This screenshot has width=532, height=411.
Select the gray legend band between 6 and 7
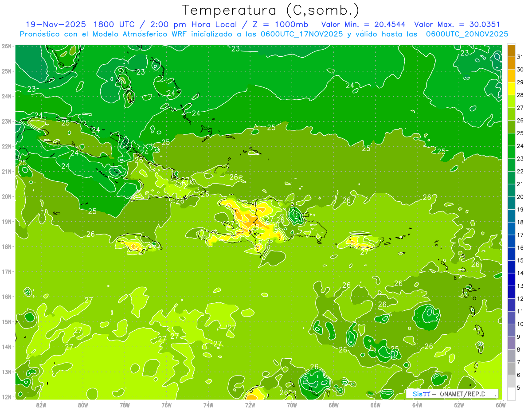coord(511,368)
